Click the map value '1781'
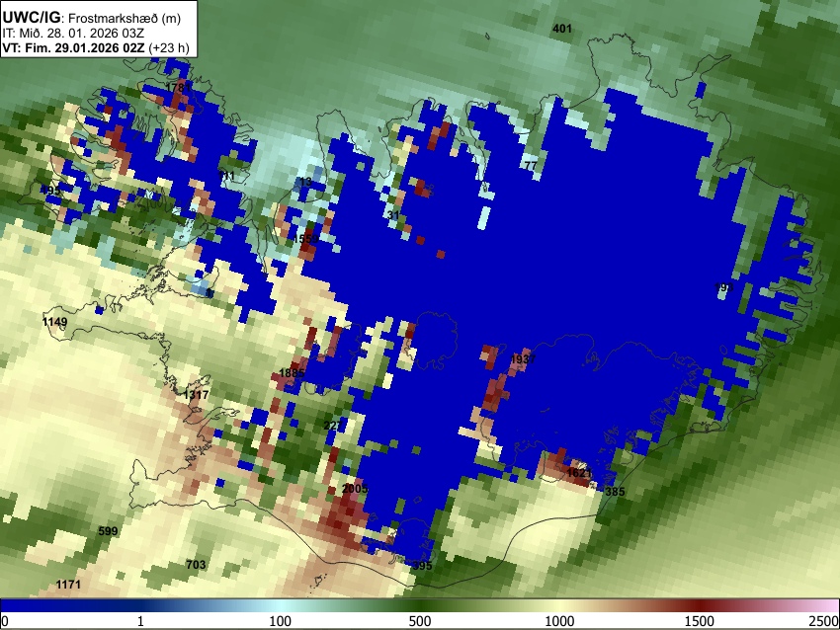The height and width of the screenshot is (630, 840). coord(176,87)
